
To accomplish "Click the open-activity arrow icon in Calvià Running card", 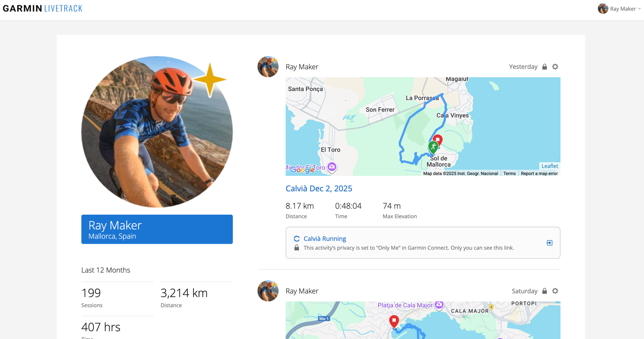I will click(x=550, y=243).
